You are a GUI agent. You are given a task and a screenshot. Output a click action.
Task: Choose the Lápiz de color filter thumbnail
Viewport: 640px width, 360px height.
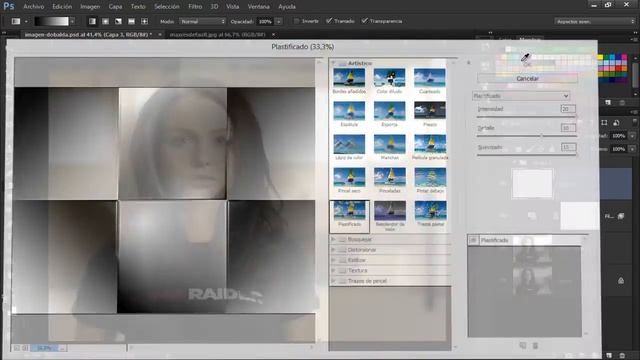point(349,144)
